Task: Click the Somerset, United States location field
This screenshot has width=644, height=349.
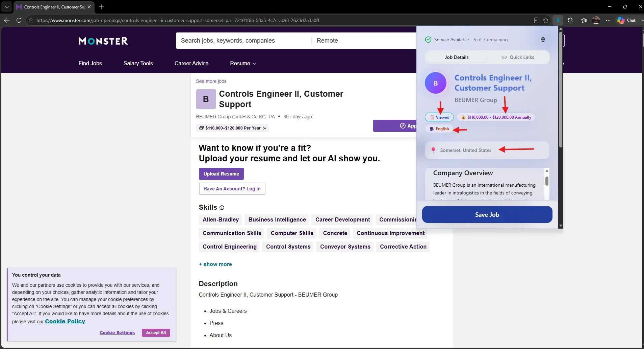Action: coord(487,150)
